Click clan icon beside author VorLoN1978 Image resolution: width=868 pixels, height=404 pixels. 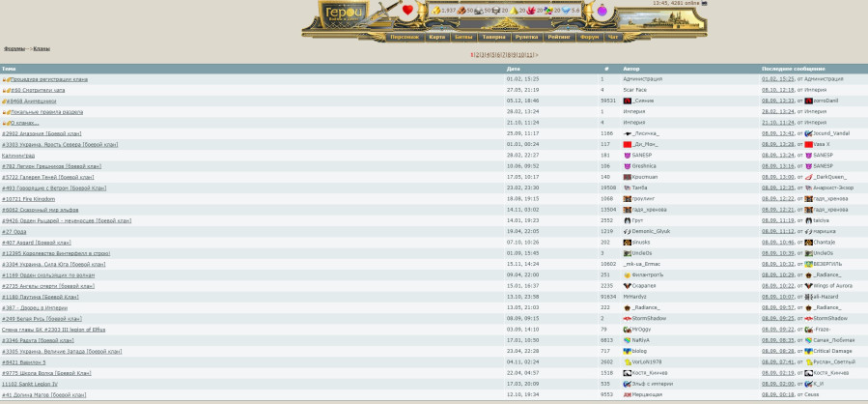[628, 361]
